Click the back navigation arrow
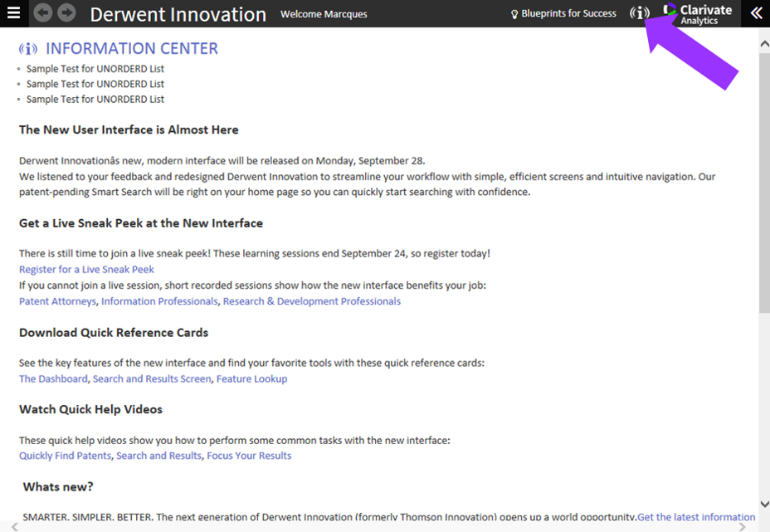 [x=43, y=13]
